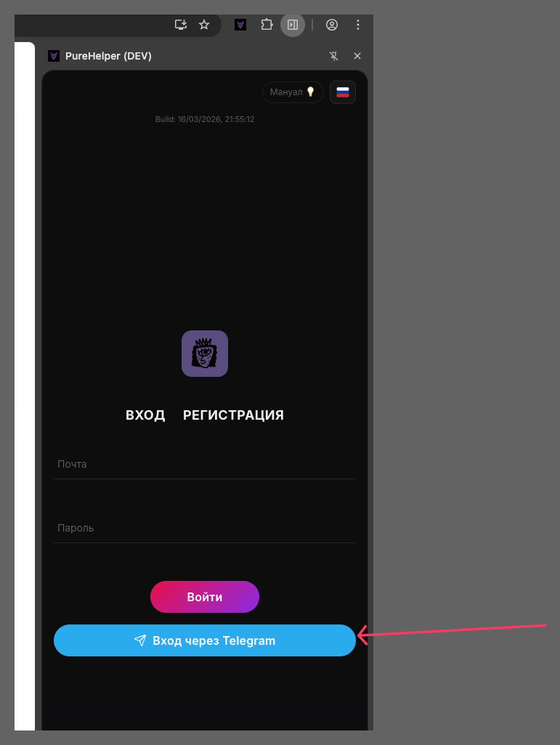Viewport: 560px width, 745px height.
Task: Bookmark this page with the star icon
Action: (x=204, y=25)
